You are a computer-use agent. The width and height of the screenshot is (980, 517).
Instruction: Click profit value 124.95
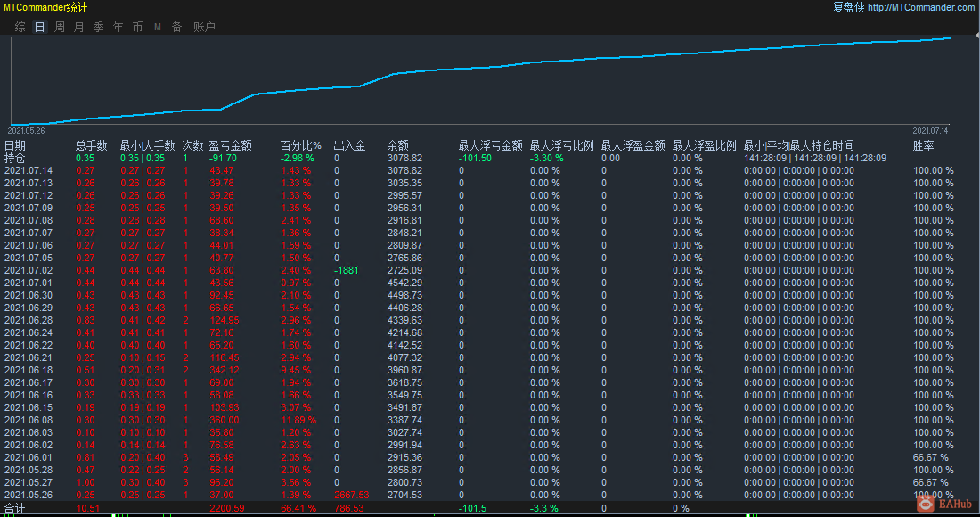point(225,321)
